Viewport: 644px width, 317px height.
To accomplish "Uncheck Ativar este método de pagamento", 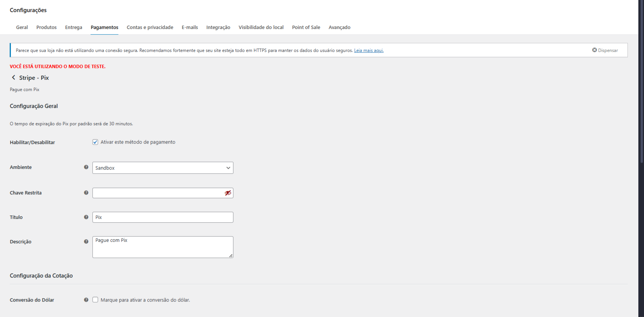I will click(95, 142).
